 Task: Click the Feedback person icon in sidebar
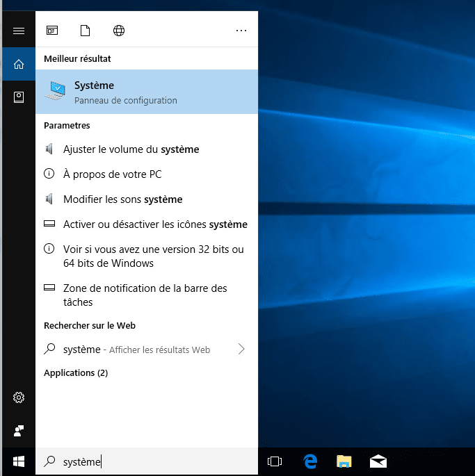coord(19,431)
